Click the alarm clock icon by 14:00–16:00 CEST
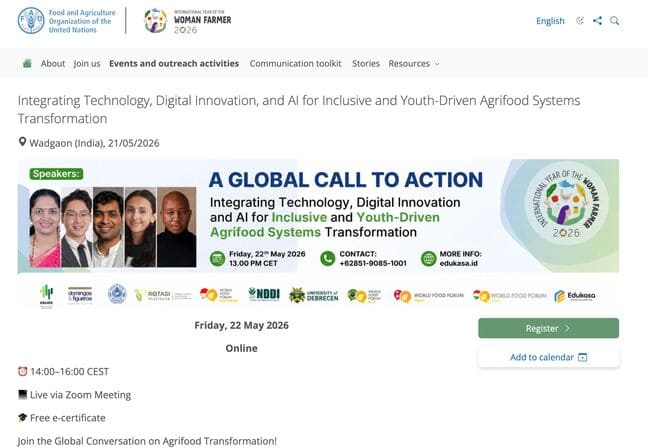The width and height of the screenshot is (648, 448). coord(22,371)
